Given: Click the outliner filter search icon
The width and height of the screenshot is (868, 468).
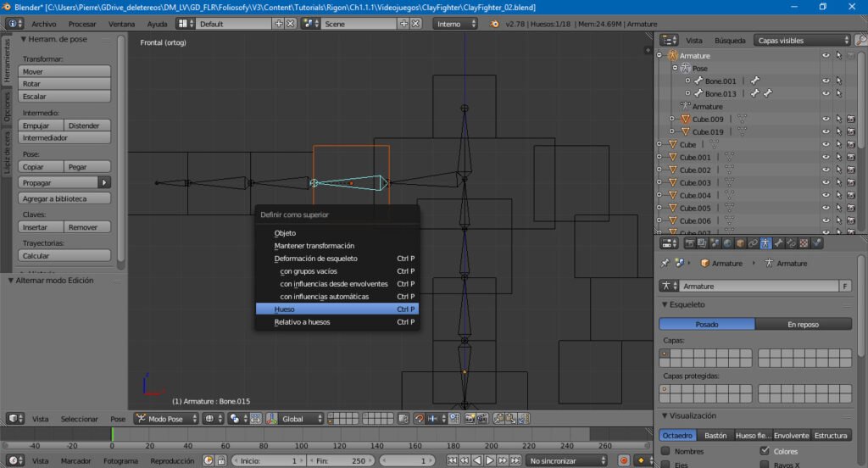Looking at the screenshot, I should (x=860, y=41).
